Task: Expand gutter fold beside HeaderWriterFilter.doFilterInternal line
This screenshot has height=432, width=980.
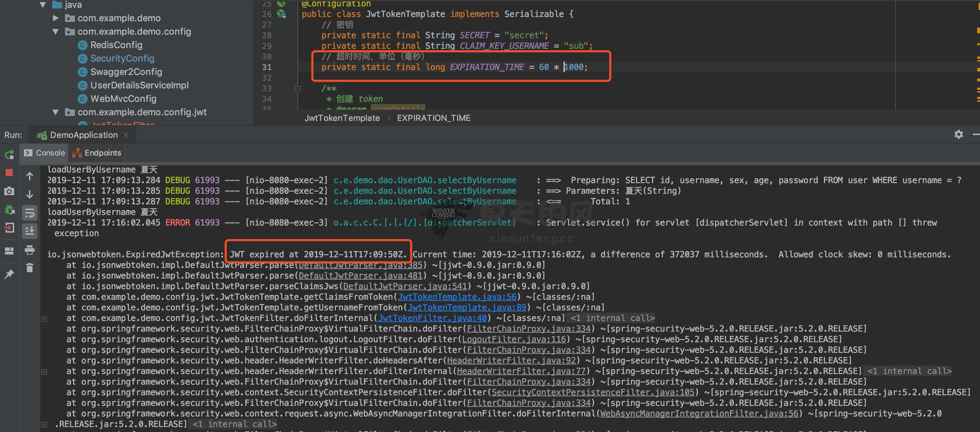Action: tap(44, 372)
